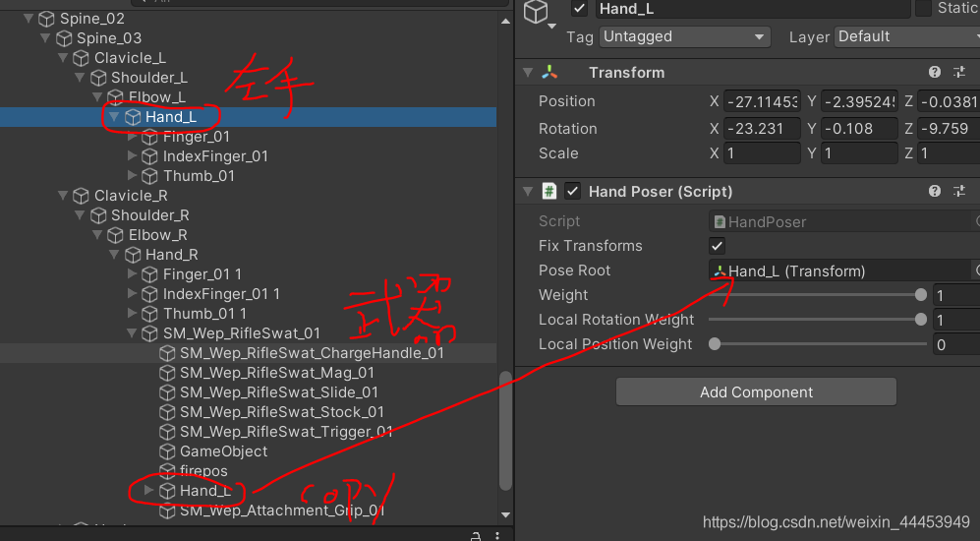The width and height of the screenshot is (980, 541).
Task: Collapse the Hand Poser component foldout
Action: pyautogui.click(x=528, y=192)
